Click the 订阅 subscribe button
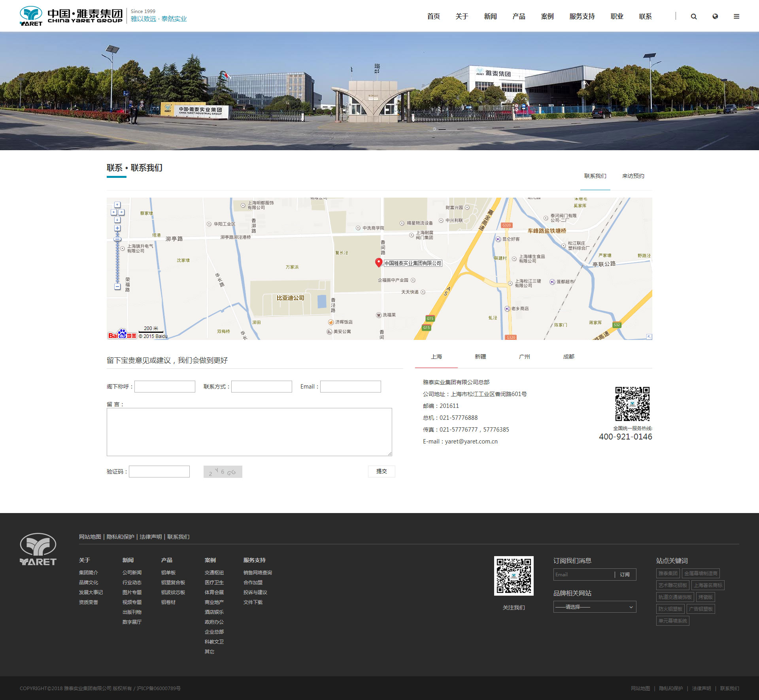The width and height of the screenshot is (759, 700). coord(625,574)
